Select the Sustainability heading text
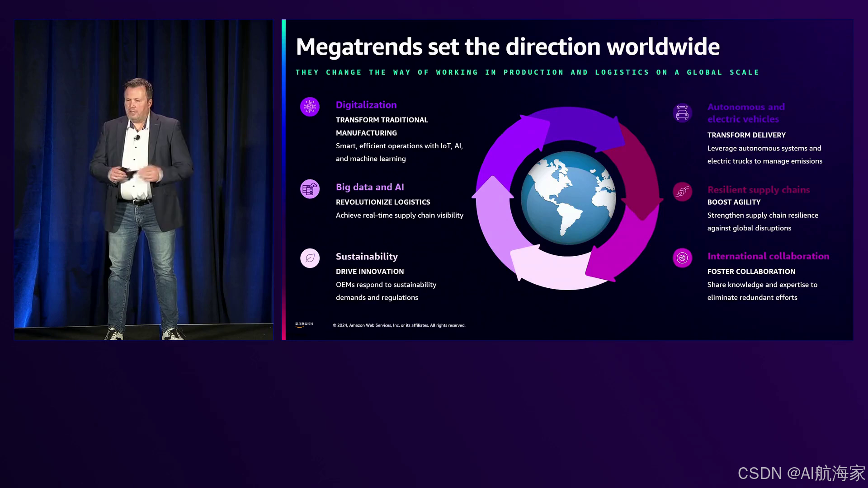The height and width of the screenshot is (488, 868). click(x=366, y=256)
